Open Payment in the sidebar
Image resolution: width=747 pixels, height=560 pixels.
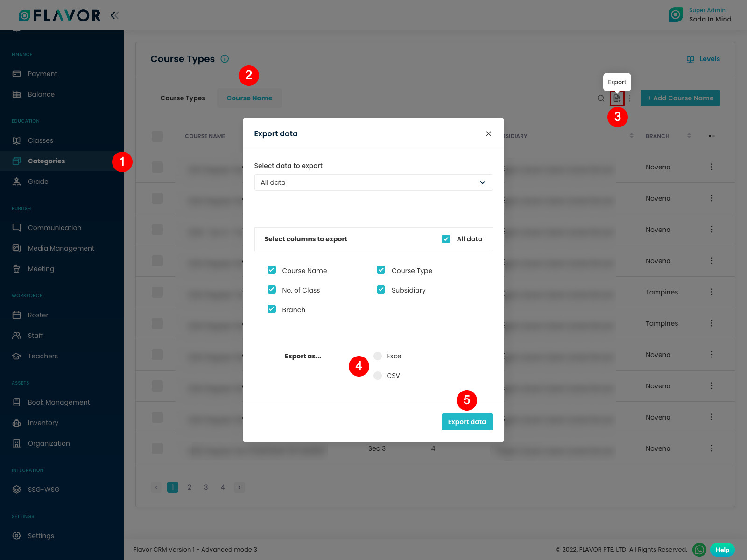(42, 74)
